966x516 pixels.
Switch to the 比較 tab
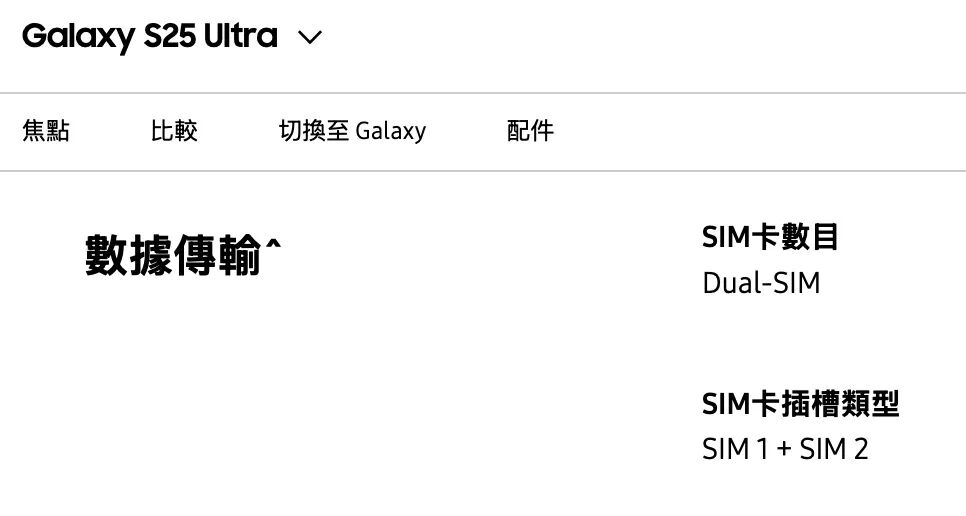[x=174, y=131]
